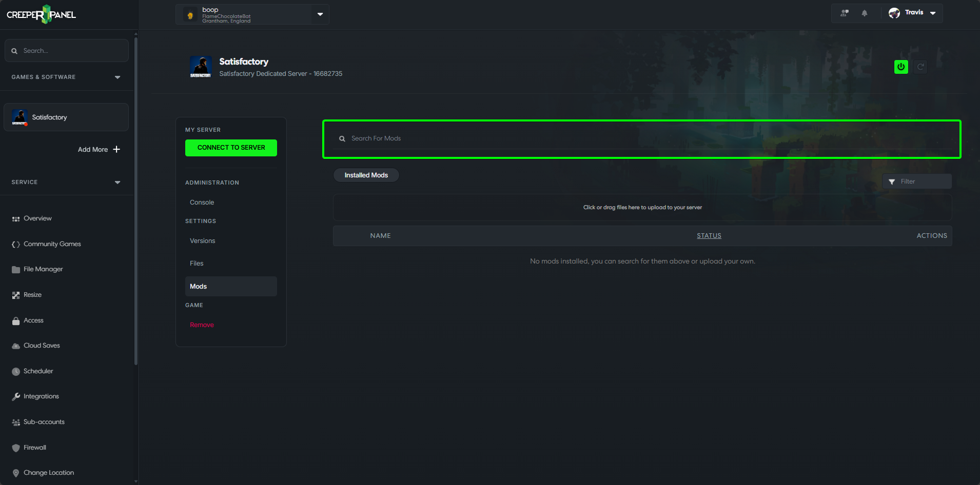The height and width of the screenshot is (485, 980).
Task: Click the 'No mods installed' message
Action: click(642, 261)
